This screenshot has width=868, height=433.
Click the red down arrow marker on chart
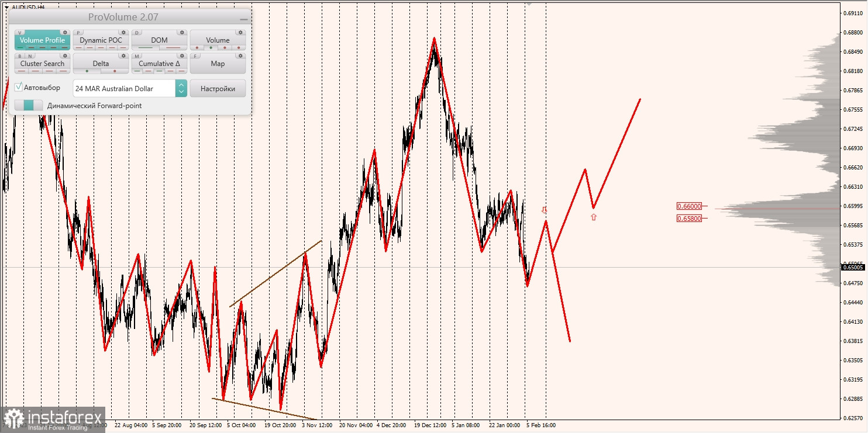tap(544, 209)
